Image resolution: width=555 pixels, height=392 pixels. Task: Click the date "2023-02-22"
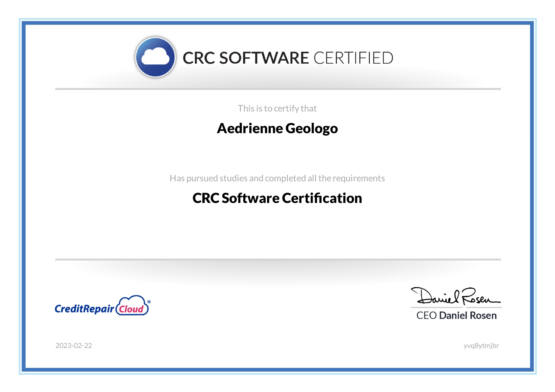[x=74, y=346]
